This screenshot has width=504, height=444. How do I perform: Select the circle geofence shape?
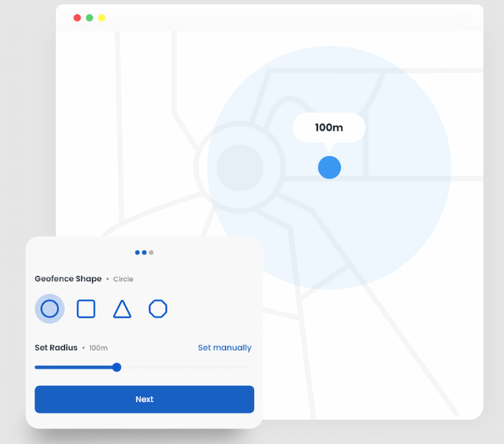49,309
